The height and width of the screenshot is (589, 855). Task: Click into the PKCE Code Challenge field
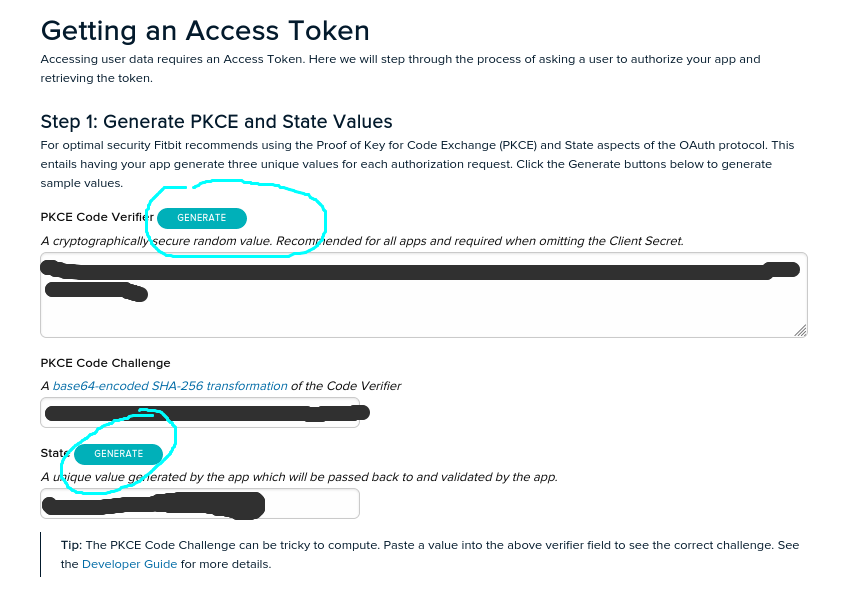coord(200,413)
